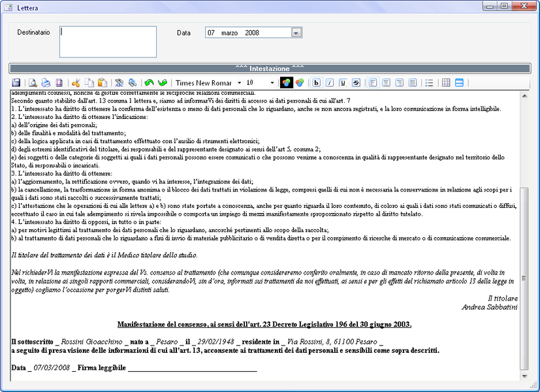The height and width of the screenshot is (392, 540).
Task: Click the green Undo arrow
Action: [x=149, y=83]
